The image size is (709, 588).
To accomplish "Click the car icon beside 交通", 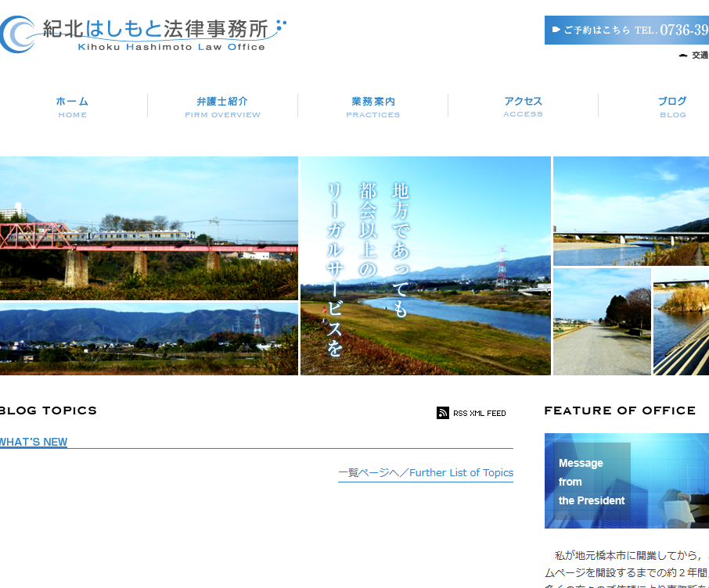I will coord(683,56).
